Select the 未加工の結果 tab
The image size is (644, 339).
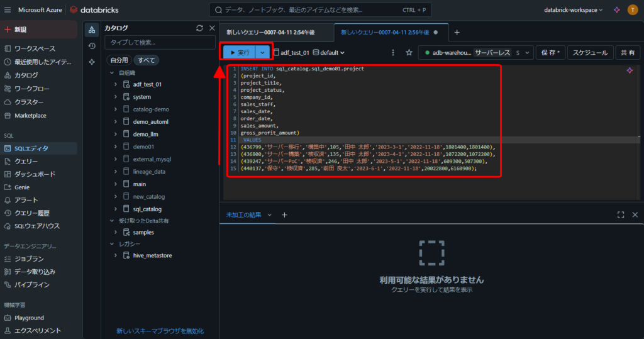(x=243, y=215)
